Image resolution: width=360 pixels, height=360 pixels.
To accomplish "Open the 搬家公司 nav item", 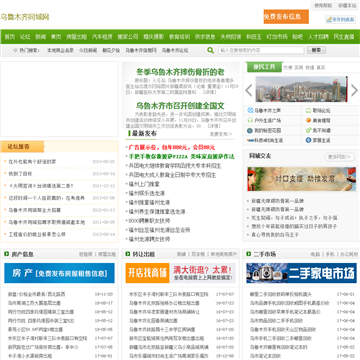I will click(128, 37).
